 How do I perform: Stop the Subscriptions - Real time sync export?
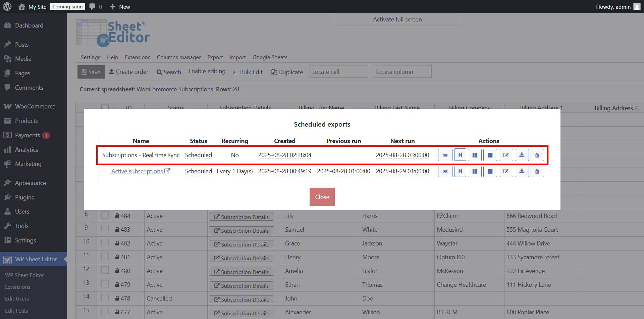(490, 155)
